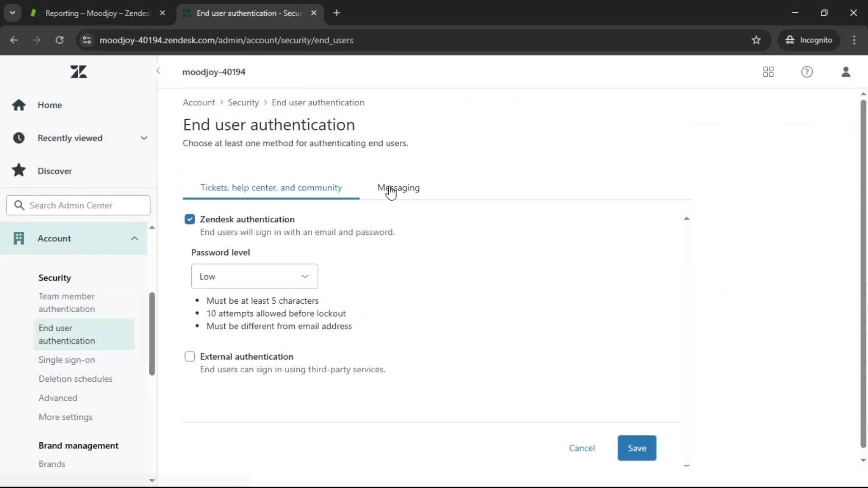The width and height of the screenshot is (868, 488).
Task: Open the Zendesk products grid icon
Action: pos(768,72)
